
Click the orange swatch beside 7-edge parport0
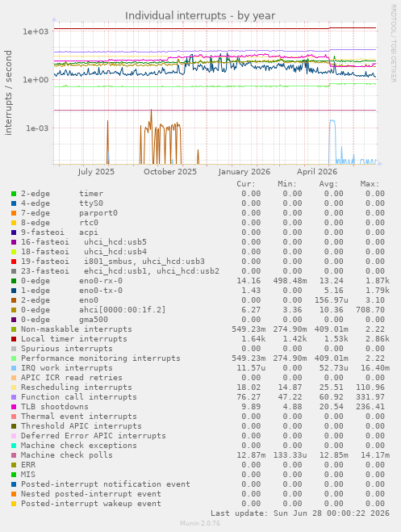click(x=14, y=213)
